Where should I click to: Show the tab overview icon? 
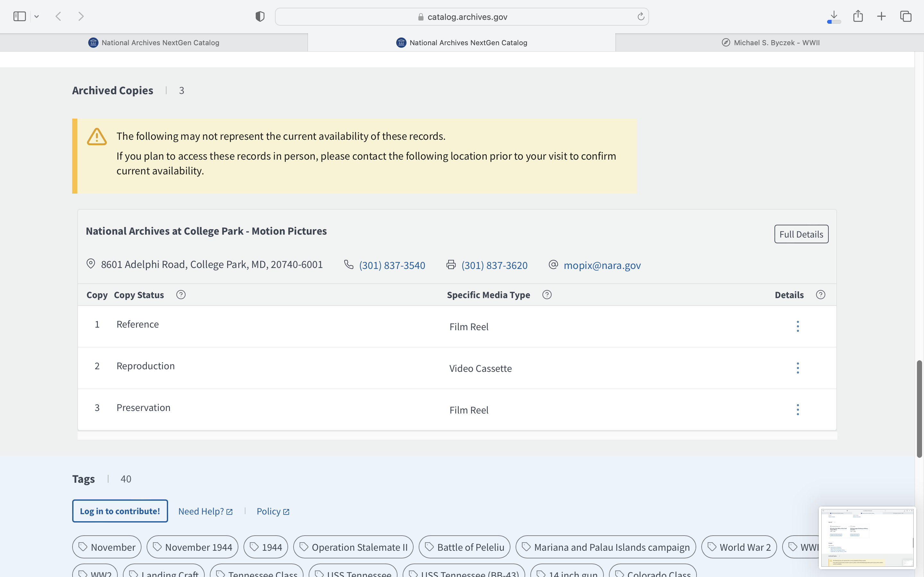coord(906,16)
